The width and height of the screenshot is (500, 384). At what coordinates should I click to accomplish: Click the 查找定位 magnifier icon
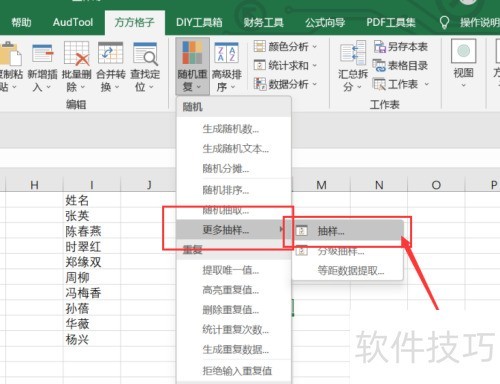point(145,53)
